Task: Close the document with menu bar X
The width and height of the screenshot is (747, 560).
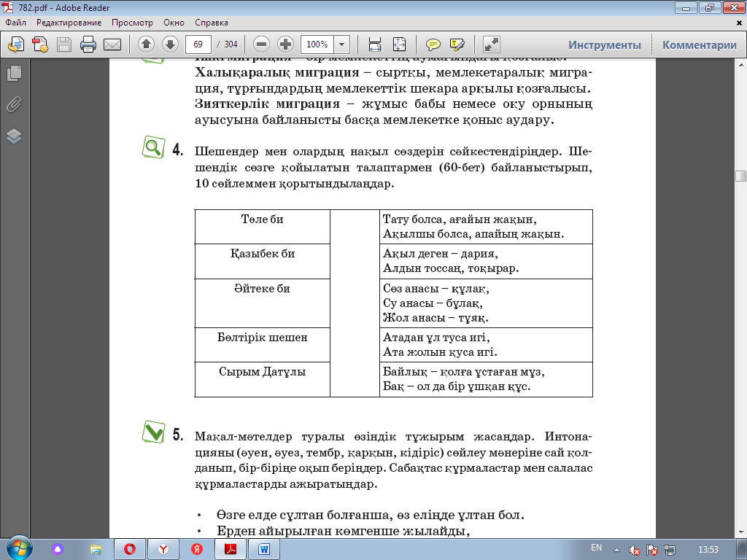Action: (x=740, y=23)
